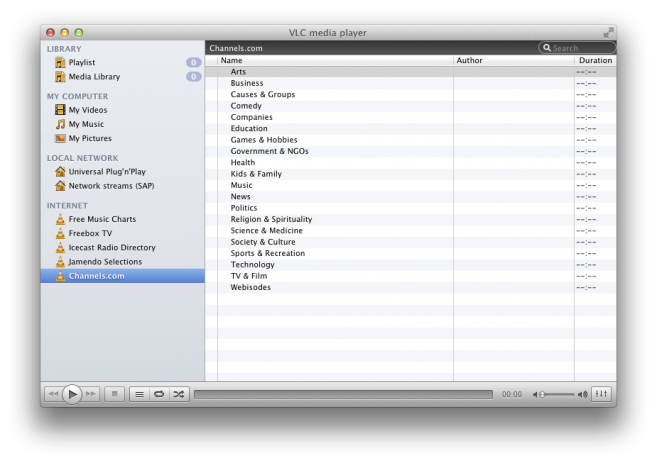The image size is (657, 463).
Task: Toggle repeat/loop mode
Action: point(159,394)
